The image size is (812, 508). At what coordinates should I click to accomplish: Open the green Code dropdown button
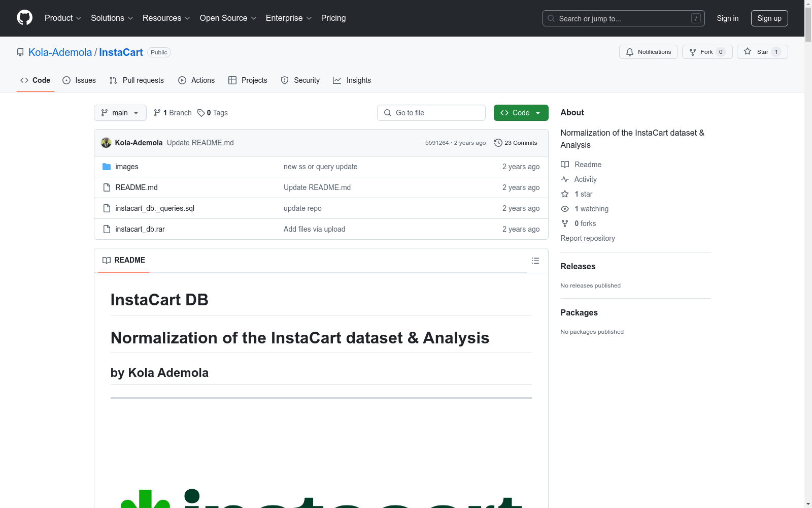pos(521,113)
